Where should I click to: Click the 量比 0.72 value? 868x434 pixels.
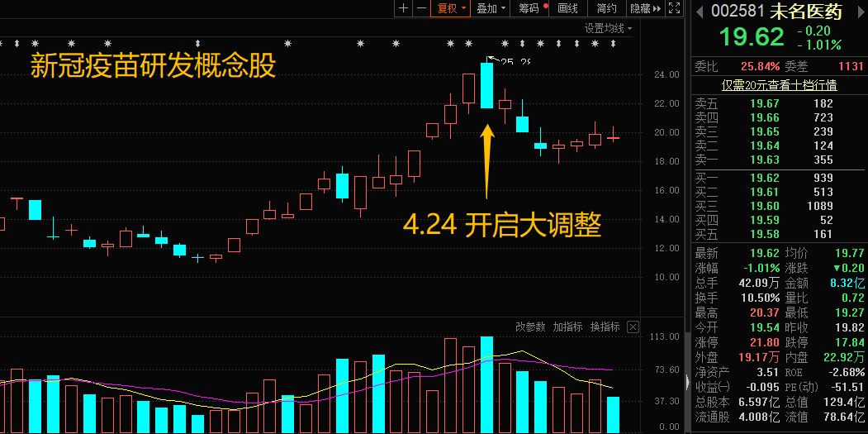coord(852,298)
